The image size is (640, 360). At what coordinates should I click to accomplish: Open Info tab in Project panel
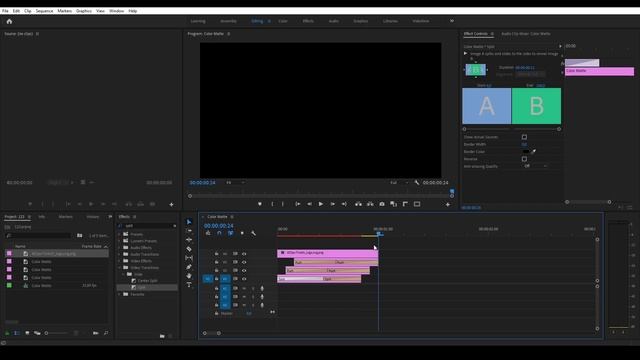pyautogui.click(x=42, y=217)
